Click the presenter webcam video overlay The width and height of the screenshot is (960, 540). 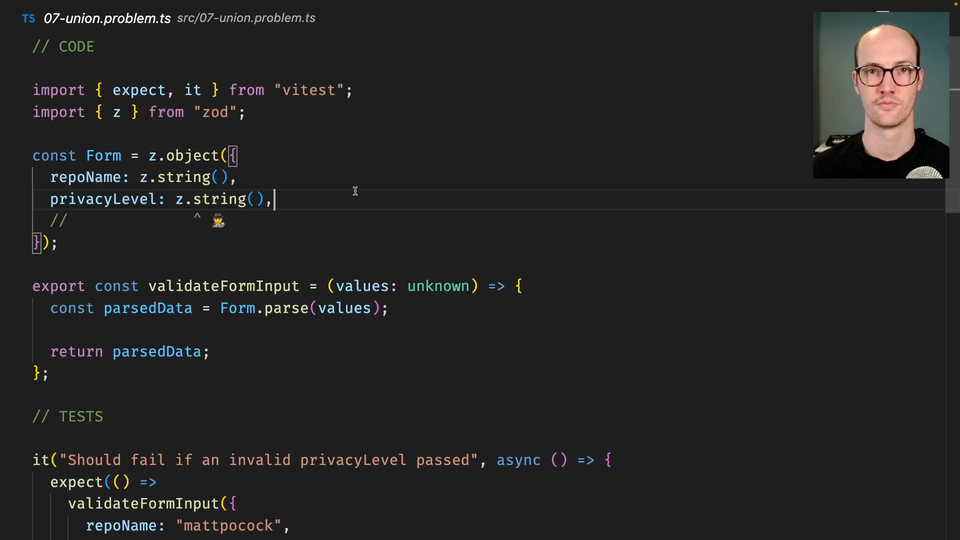point(880,95)
